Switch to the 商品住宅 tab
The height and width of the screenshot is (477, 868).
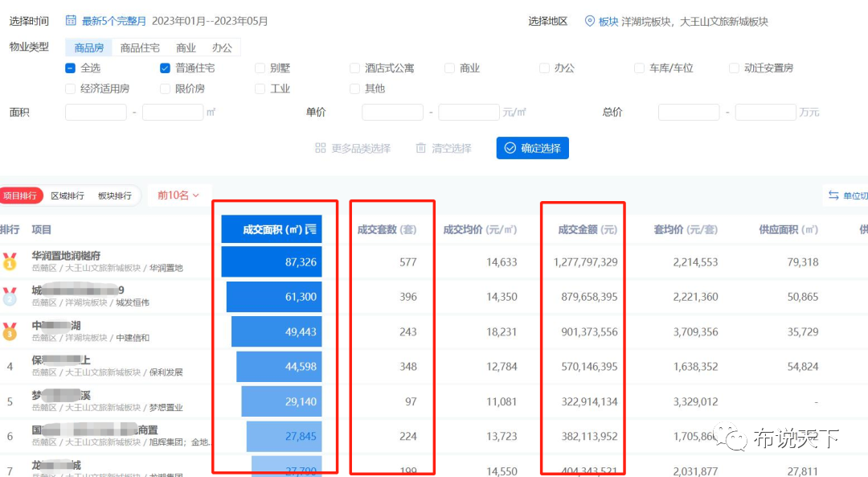pyautogui.click(x=139, y=47)
